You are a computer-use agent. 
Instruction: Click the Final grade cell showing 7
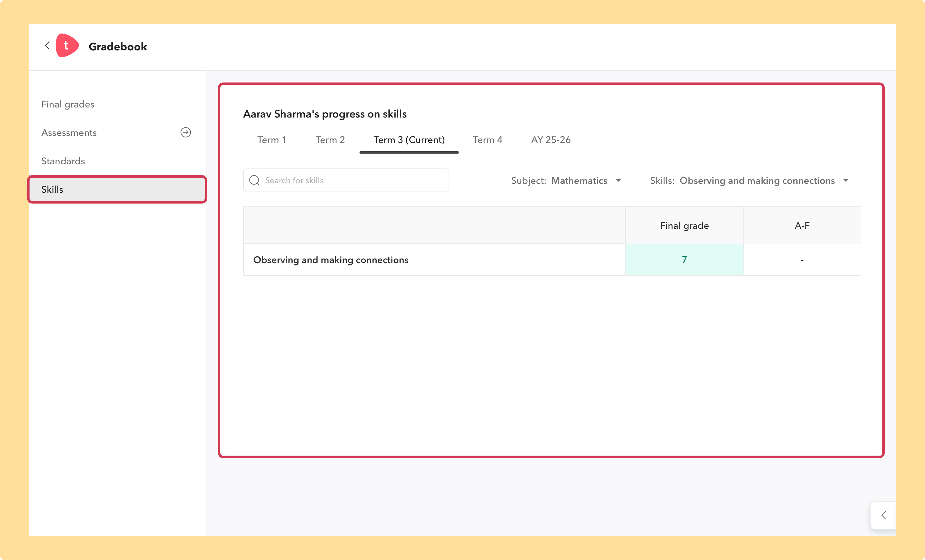684,259
